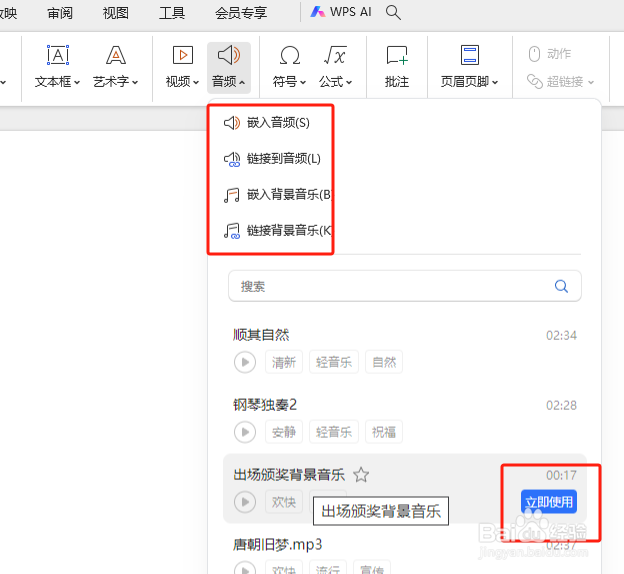This screenshot has width=624, height=574.
Task: Select the 唐朝旧梦.mp3 track title
Action: pyautogui.click(x=277, y=544)
